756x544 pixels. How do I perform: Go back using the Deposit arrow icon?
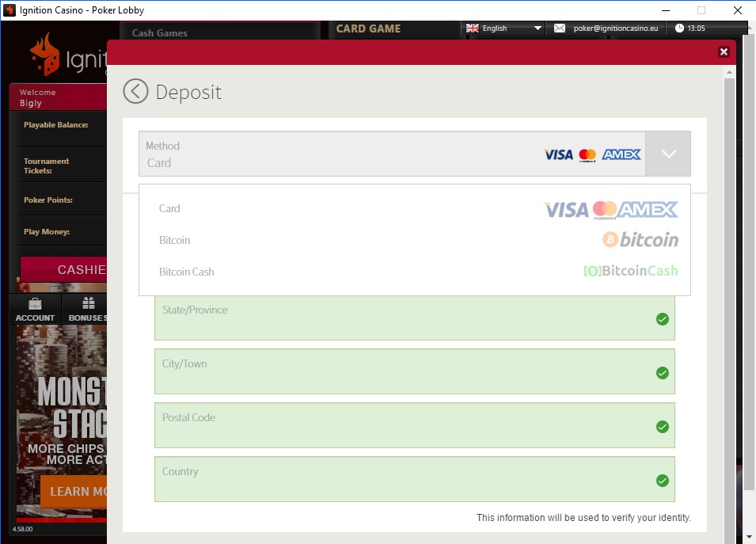tap(135, 91)
